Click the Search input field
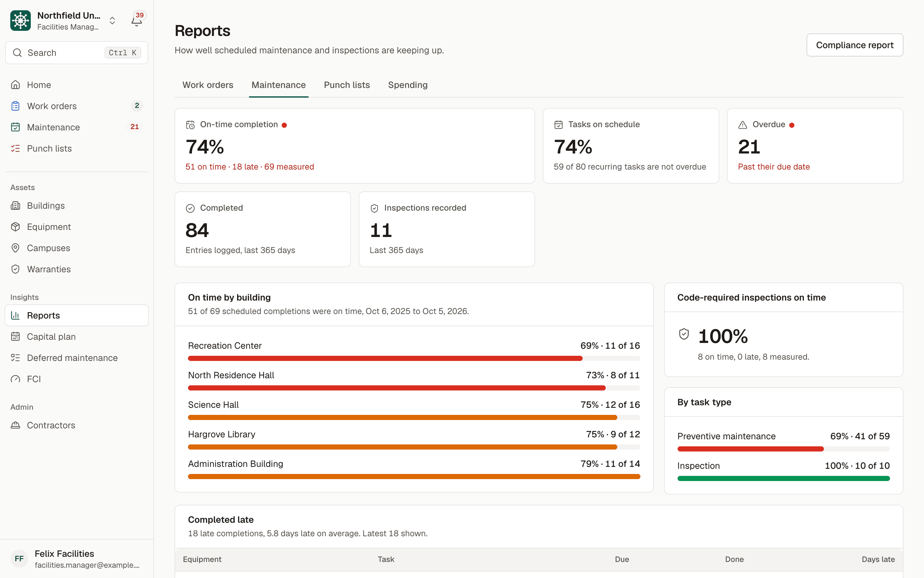The width and height of the screenshot is (924, 578). click(x=77, y=53)
